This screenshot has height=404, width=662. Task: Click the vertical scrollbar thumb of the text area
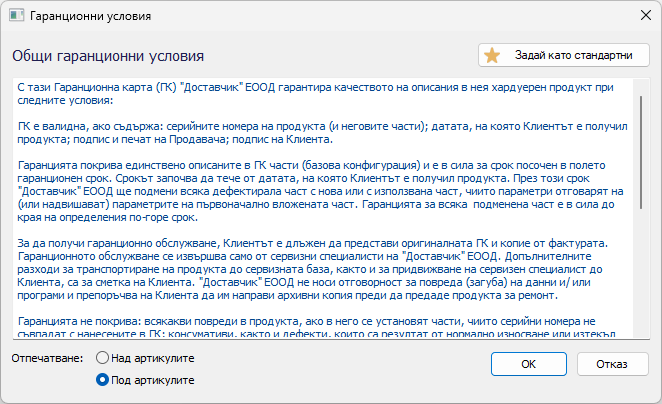[x=641, y=152]
